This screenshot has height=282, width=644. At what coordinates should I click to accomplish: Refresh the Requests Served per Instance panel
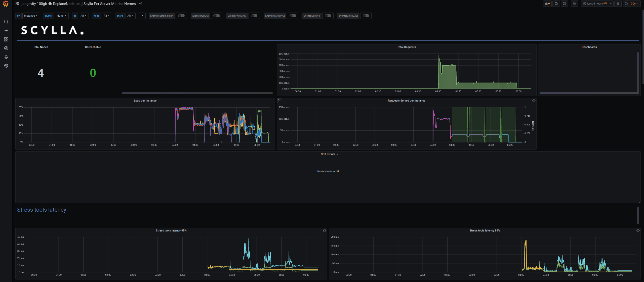point(534,101)
